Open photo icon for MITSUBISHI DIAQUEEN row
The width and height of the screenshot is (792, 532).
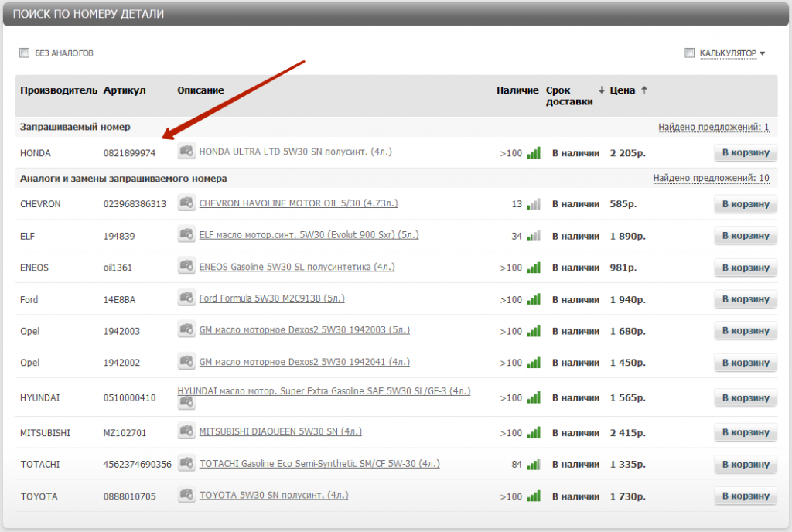tap(186, 431)
